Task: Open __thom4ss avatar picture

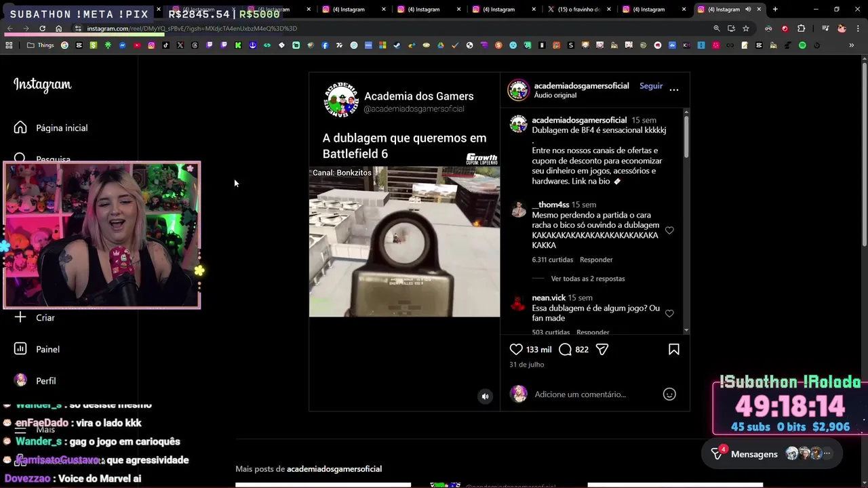Action: click(519, 209)
